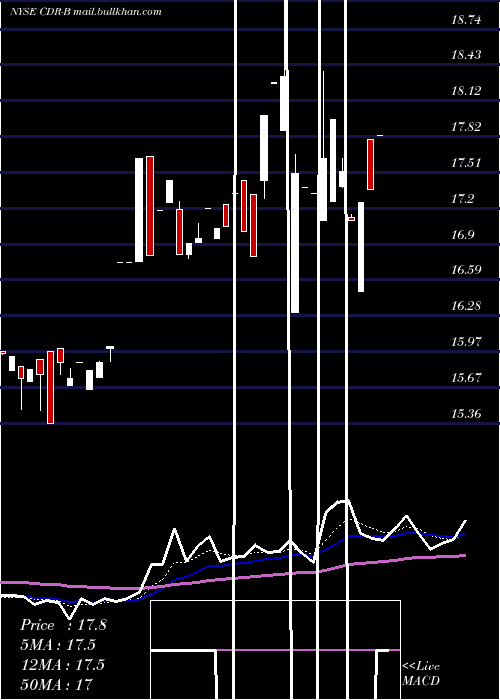Image resolution: width=500 pixels, height=700 pixels.
Task: Select the 15.36 price axis label
Action: (466, 413)
